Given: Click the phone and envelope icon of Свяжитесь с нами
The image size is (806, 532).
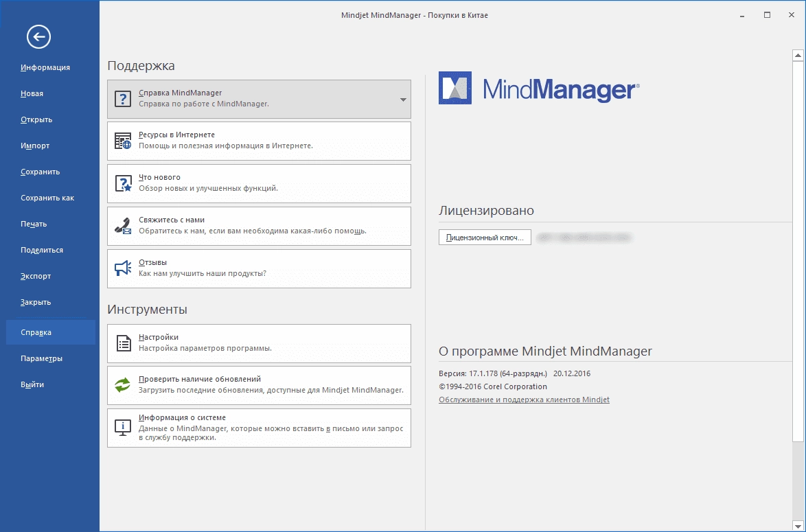Looking at the screenshot, I should pyautogui.click(x=123, y=226).
